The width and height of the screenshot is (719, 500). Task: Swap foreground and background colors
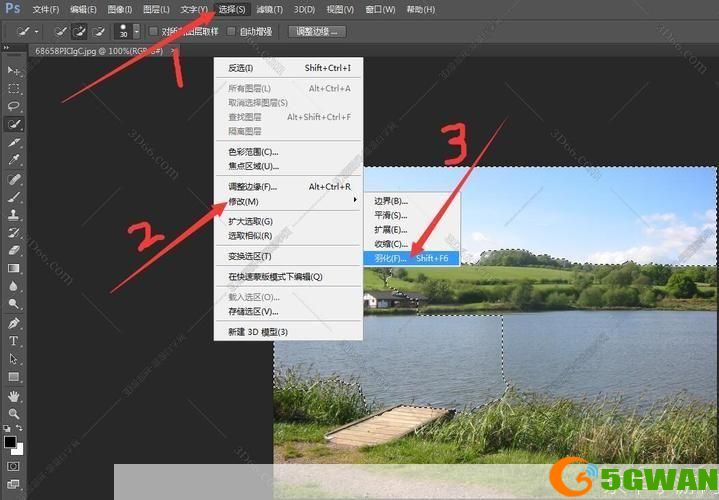19,428
